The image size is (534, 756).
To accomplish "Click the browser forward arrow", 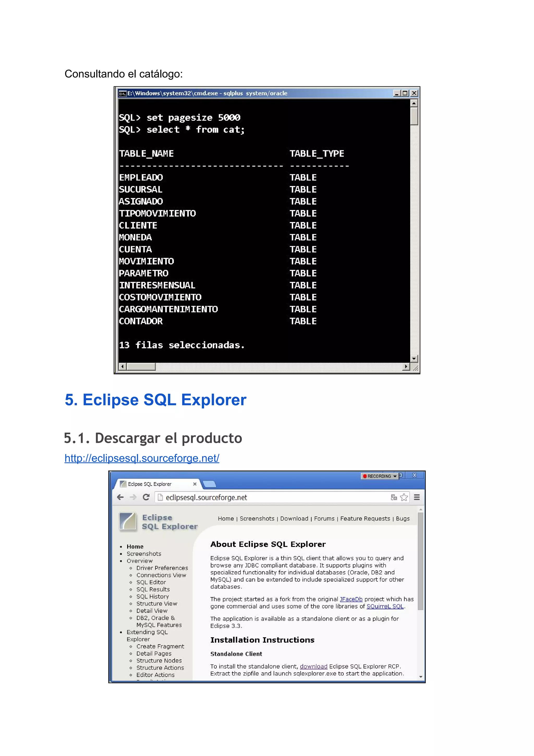I will click(133, 497).
